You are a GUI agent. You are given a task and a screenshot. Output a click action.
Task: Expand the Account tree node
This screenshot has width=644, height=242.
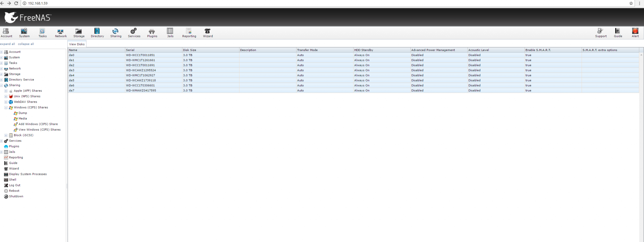[1, 52]
